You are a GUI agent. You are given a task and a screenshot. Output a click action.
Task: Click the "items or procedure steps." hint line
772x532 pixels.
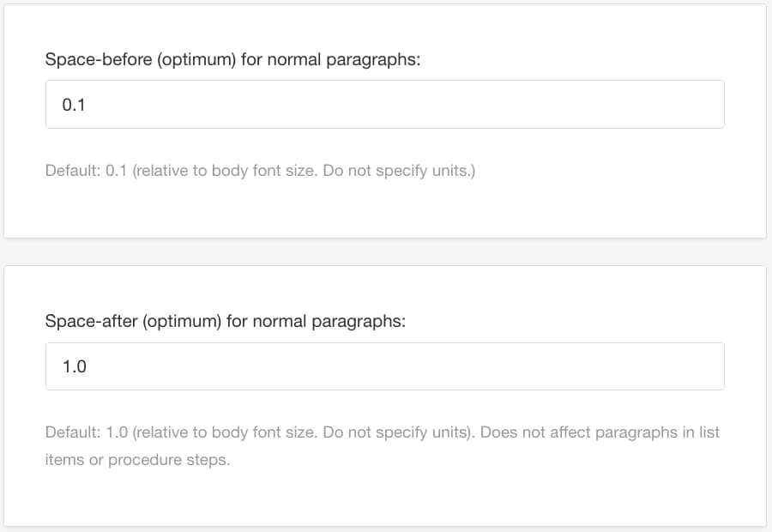137,460
